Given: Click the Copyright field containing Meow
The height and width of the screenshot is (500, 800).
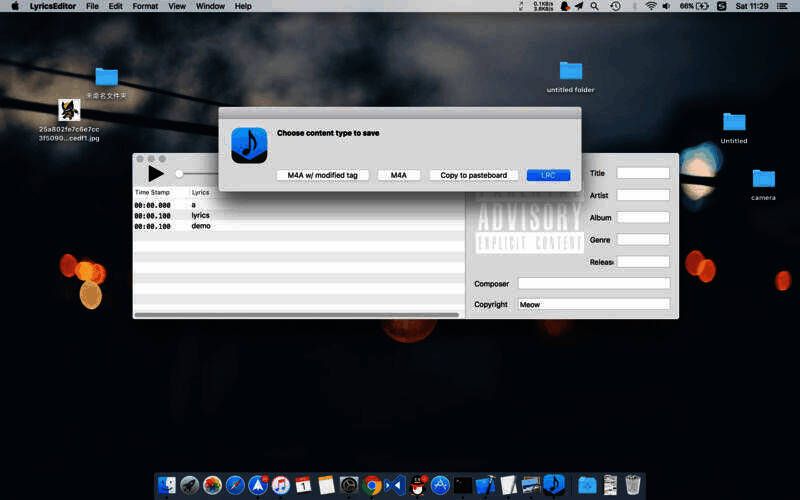Looking at the screenshot, I should tap(593, 304).
